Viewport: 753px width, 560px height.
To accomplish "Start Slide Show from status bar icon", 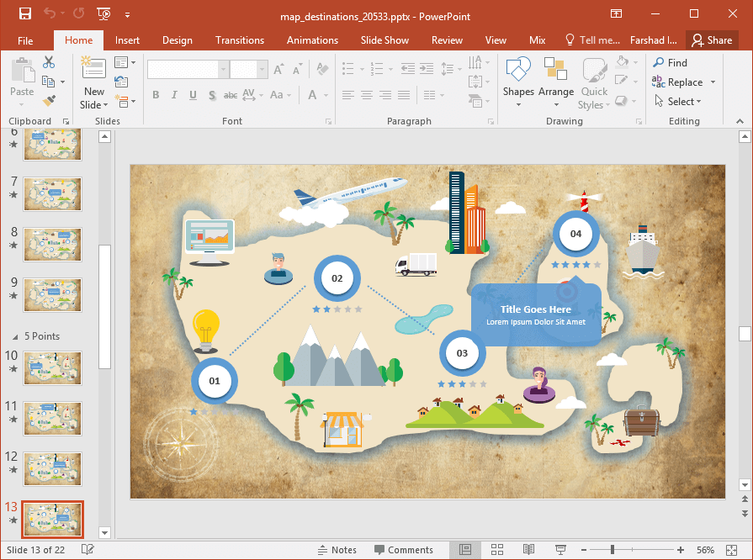I will click(x=562, y=550).
